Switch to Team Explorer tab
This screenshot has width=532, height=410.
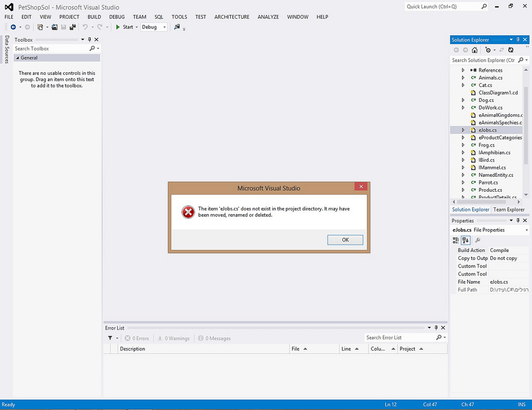click(x=509, y=209)
